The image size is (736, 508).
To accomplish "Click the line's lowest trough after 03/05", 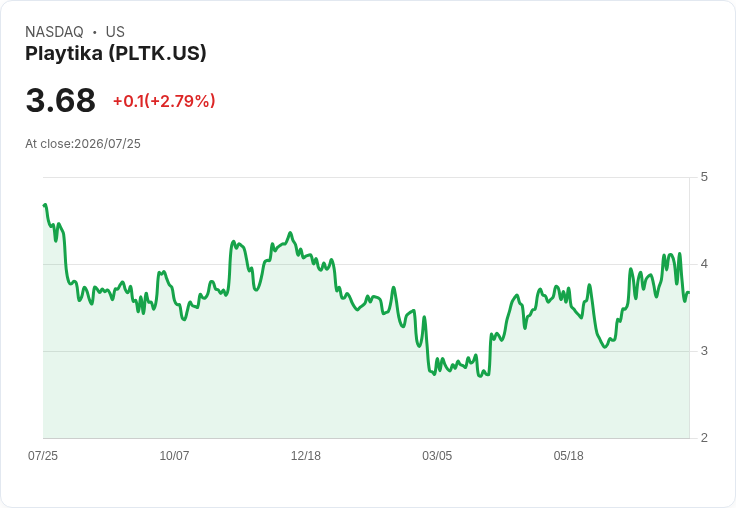I will click(x=480, y=376).
